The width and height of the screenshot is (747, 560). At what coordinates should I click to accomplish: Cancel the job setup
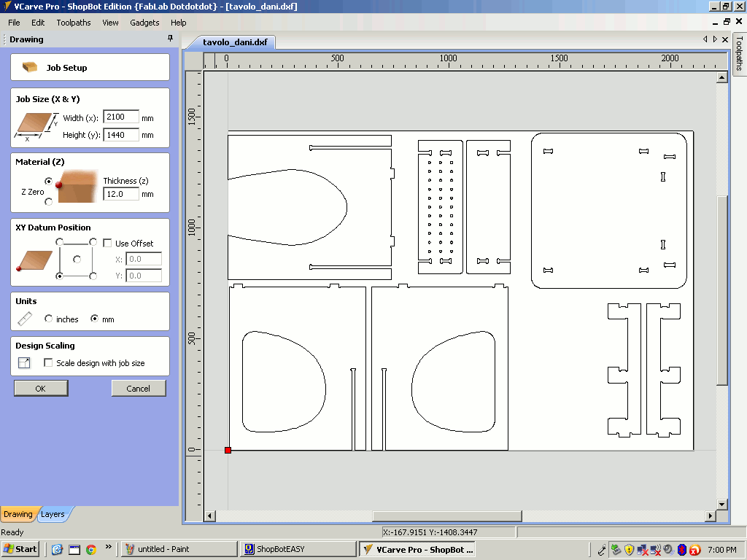[139, 388]
